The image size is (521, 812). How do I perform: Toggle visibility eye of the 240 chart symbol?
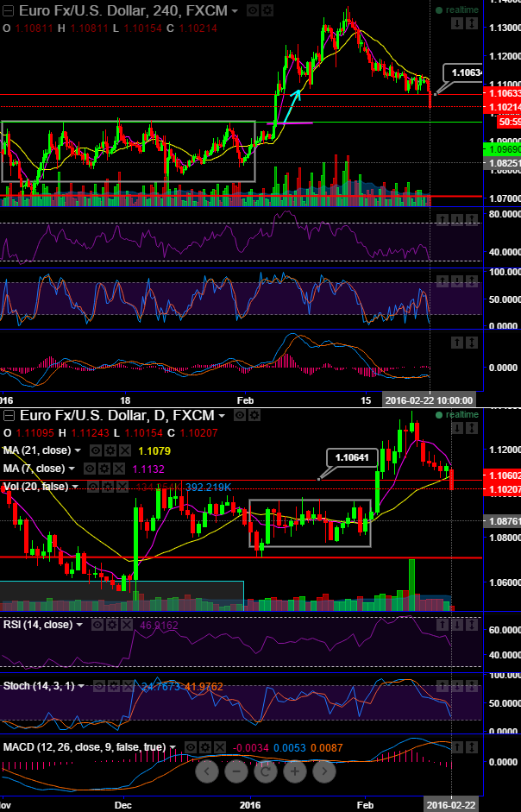[252, 10]
